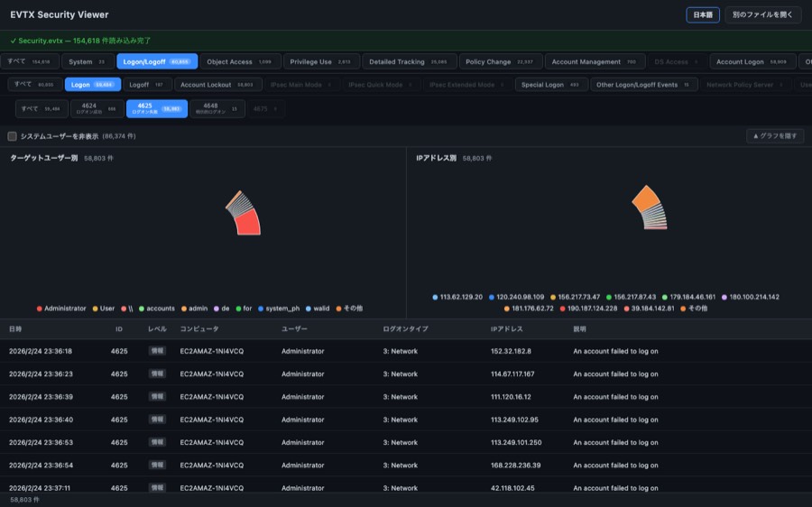Viewport: 812px width, 507px height.
Task: Sort by the ログオンタイプ column header
Action: (x=405, y=329)
